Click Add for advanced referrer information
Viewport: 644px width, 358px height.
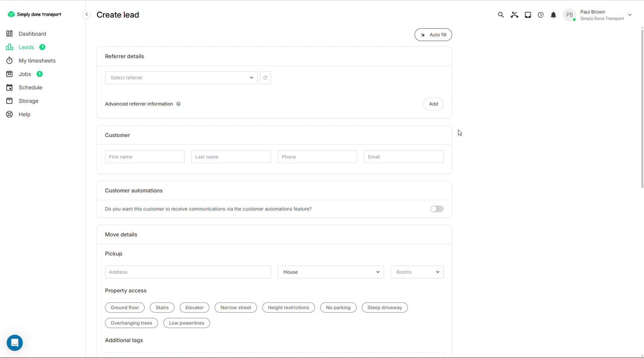[x=433, y=104]
